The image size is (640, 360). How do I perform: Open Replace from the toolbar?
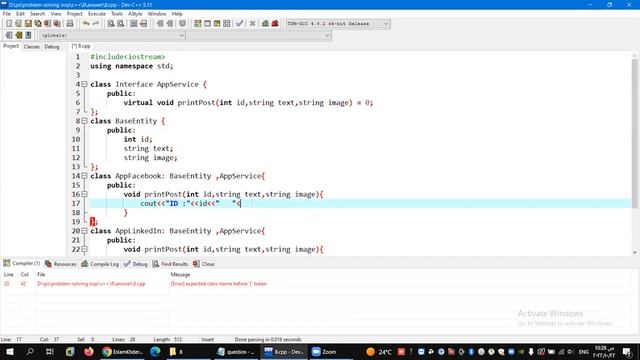[x=121, y=24]
